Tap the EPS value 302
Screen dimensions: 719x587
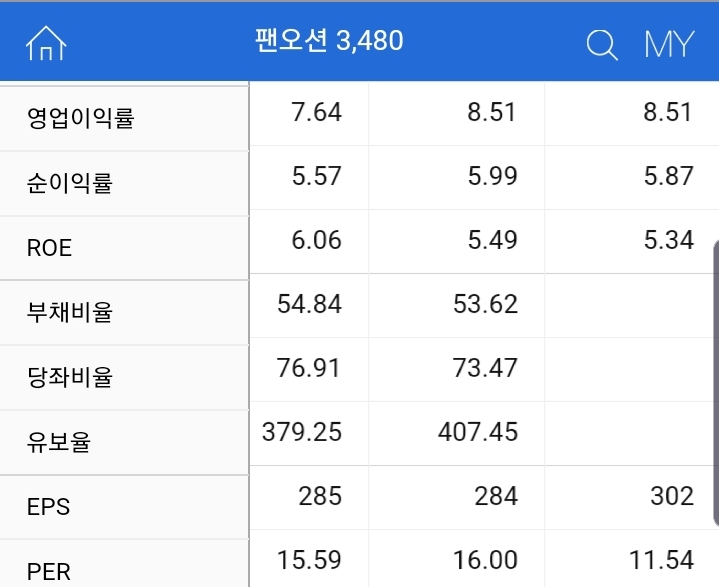click(671, 496)
